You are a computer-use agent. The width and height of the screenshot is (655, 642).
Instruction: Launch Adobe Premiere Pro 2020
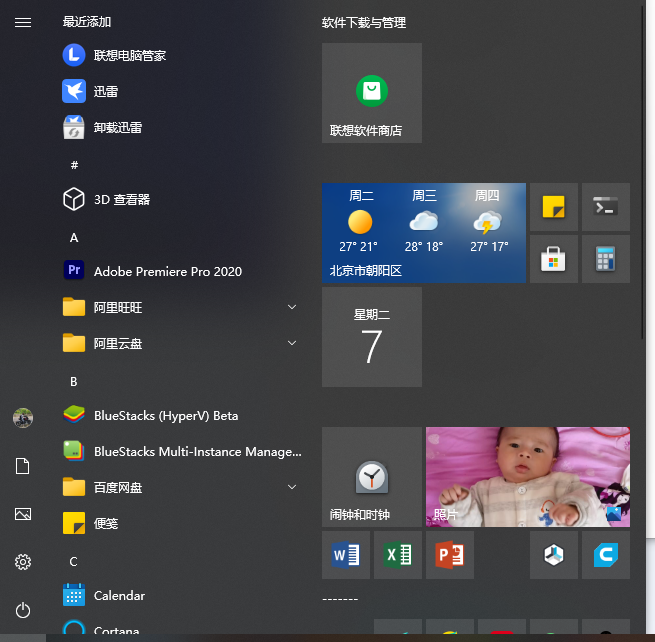click(x=182, y=271)
